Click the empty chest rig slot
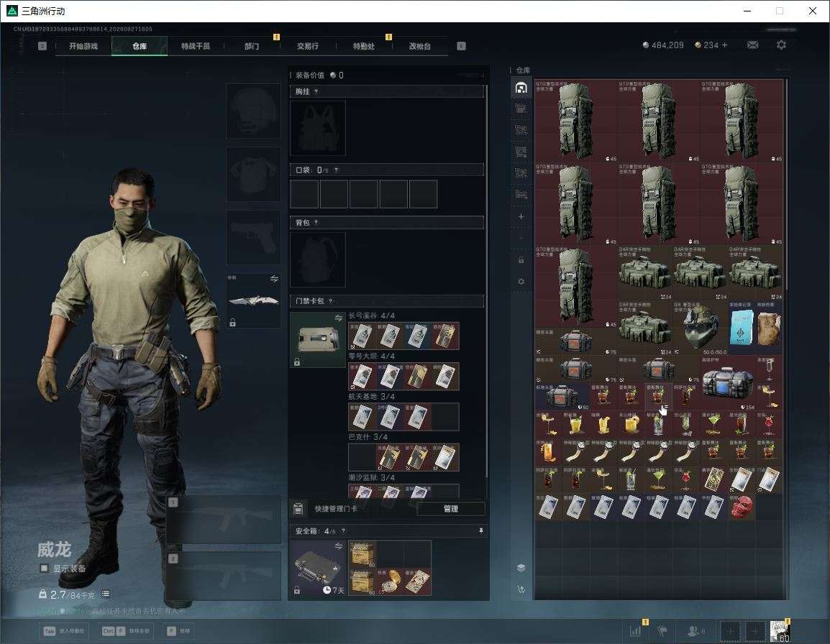 [x=318, y=128]
